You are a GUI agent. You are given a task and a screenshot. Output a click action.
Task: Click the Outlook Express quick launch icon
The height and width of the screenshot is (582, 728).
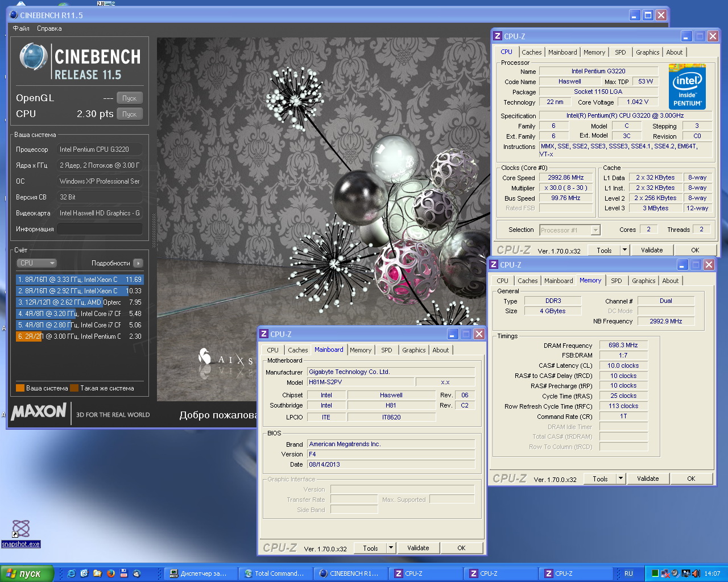pyautogui.click(x=84, y=573)
